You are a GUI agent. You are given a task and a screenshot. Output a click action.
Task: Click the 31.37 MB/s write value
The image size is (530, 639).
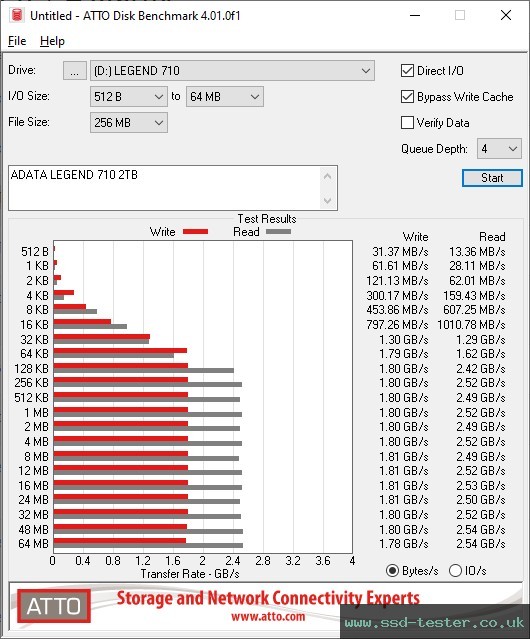[x=400, y=252]
